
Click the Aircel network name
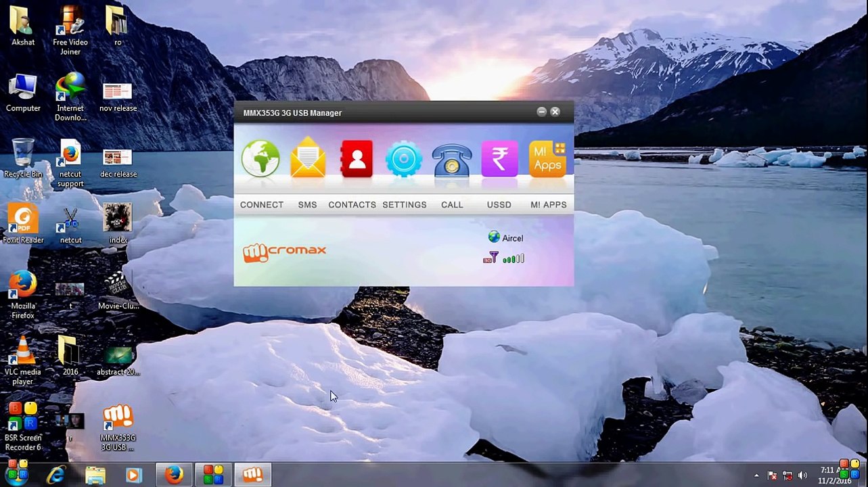tap(513, 238)
